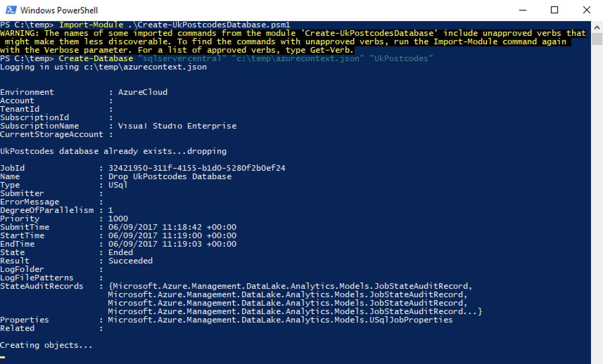Close the Windows PowerShell window
603x364 pixels.
tap(586, 10)
